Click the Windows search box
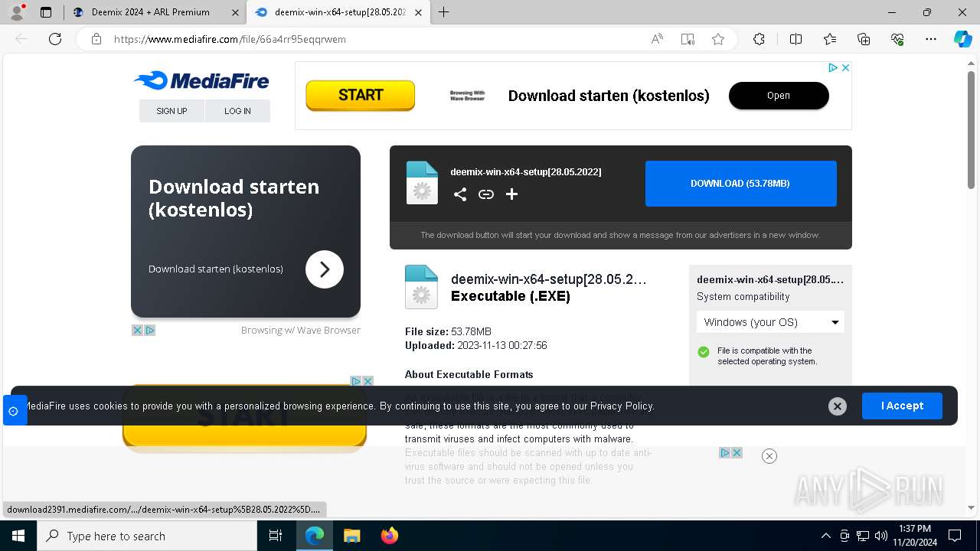 click(147, 536)
